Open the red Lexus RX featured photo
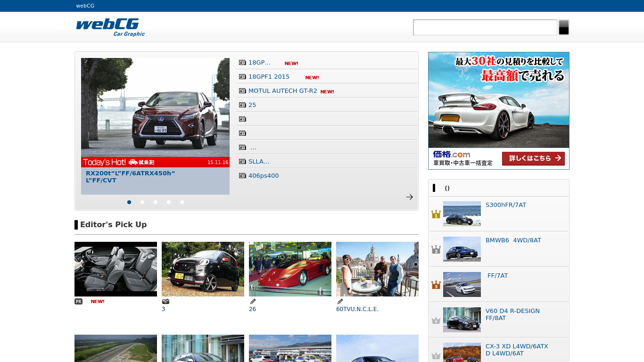This screenshot has height=362, width=644. [155, 107]
